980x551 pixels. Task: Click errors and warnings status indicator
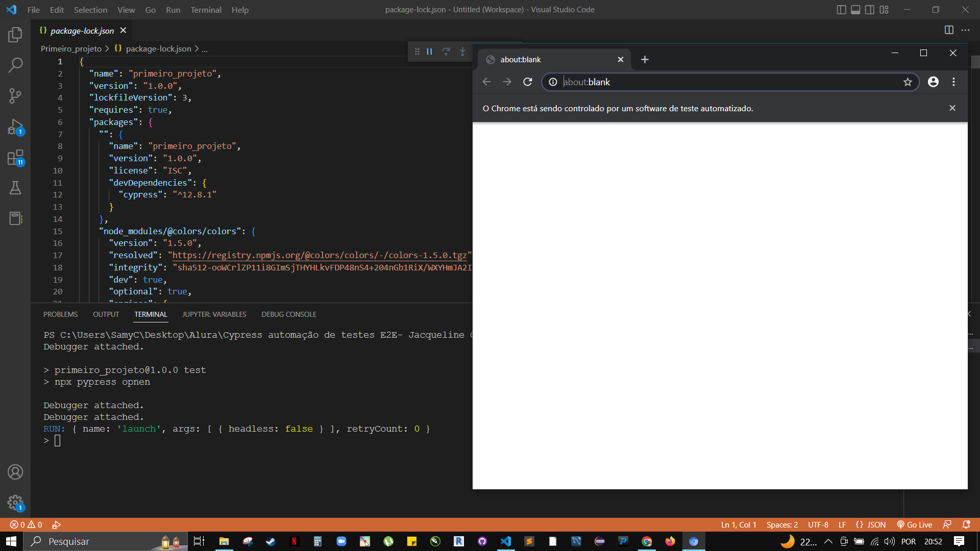[26, 524]
